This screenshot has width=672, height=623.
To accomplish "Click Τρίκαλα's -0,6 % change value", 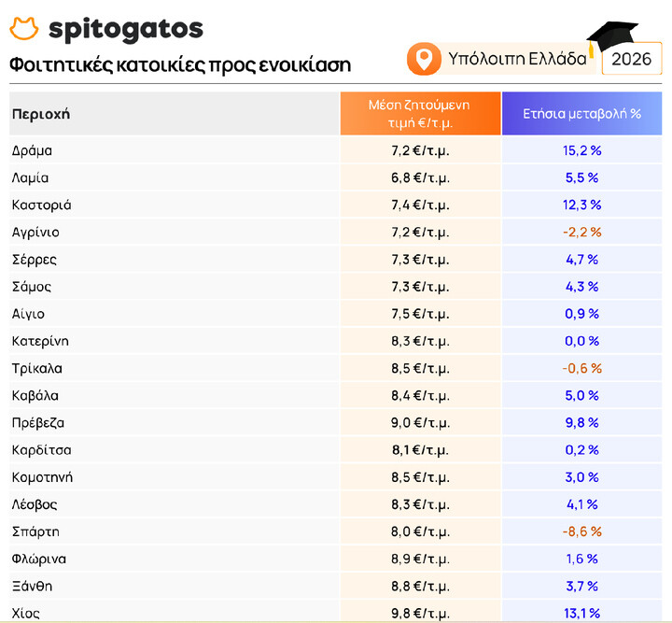I will [582, 368].
